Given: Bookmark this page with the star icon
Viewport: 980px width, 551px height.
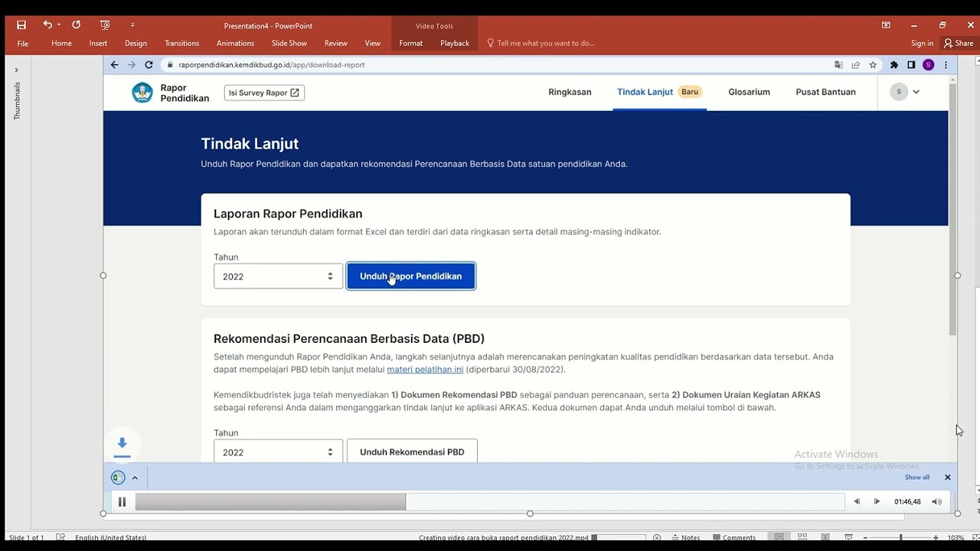Looking at the screenshot, I should point(872,65).
